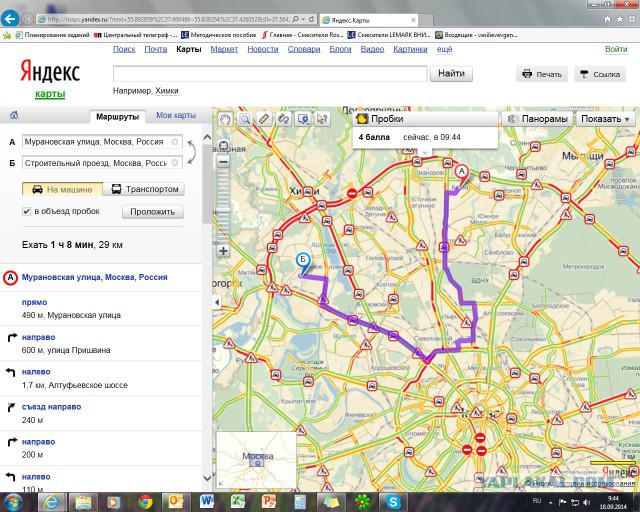Refresh the page with reload icon
Screen dimensions: 640x512
pyautogui.click(x=312, y=19)
